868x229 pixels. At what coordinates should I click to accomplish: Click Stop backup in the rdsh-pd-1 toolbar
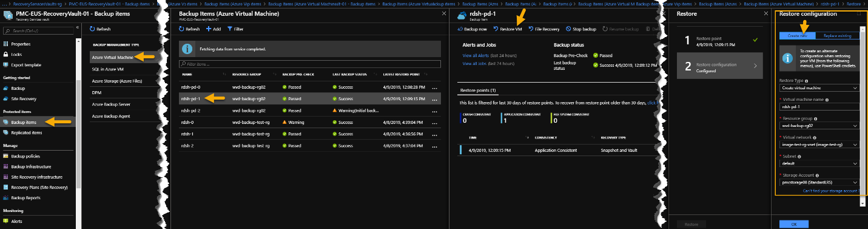coord(581,29)
